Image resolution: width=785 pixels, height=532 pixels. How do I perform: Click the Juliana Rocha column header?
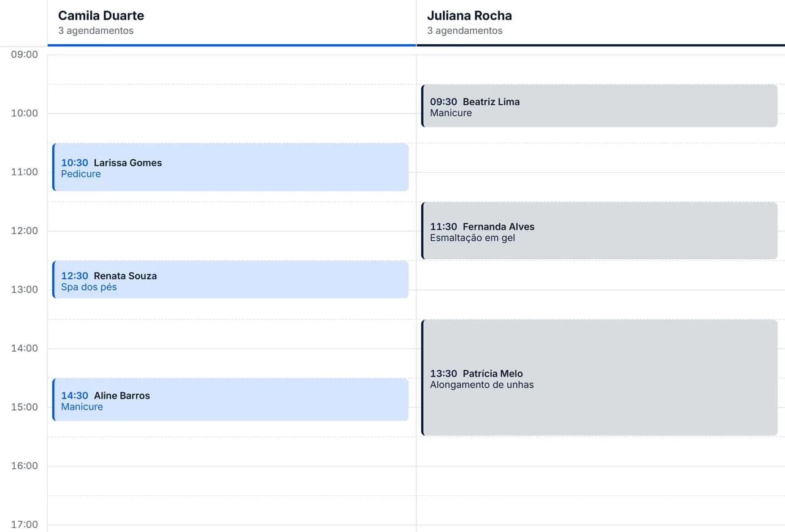(600, 23)
